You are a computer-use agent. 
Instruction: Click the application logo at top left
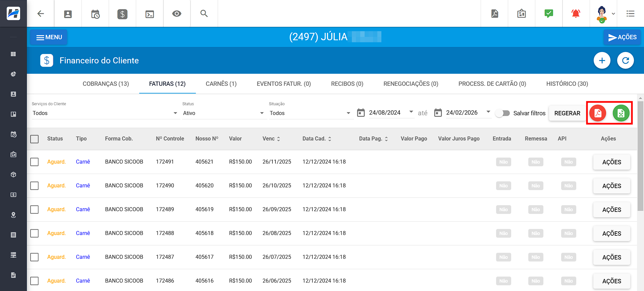pyautogui.click(x=13, y=13)
